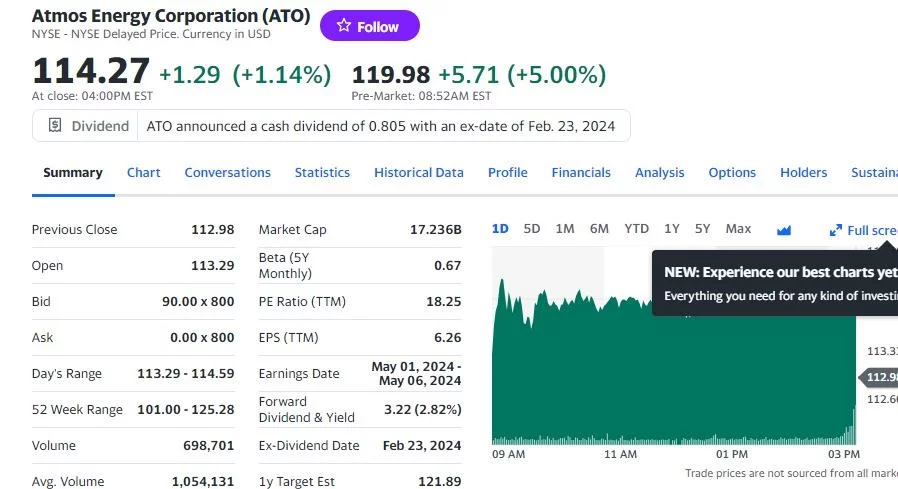Choose the YTD chart range

[x=636, y=229]
